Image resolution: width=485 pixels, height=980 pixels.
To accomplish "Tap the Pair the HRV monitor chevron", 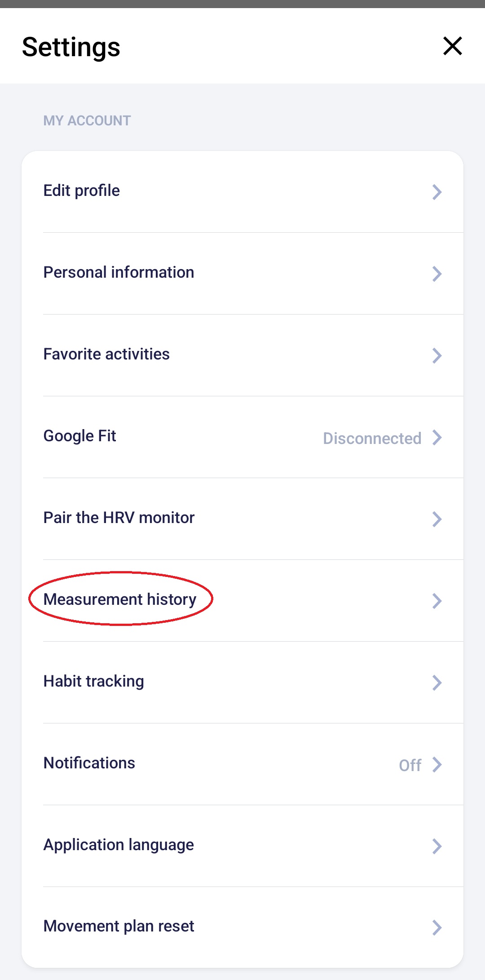I will pos(436,519).
